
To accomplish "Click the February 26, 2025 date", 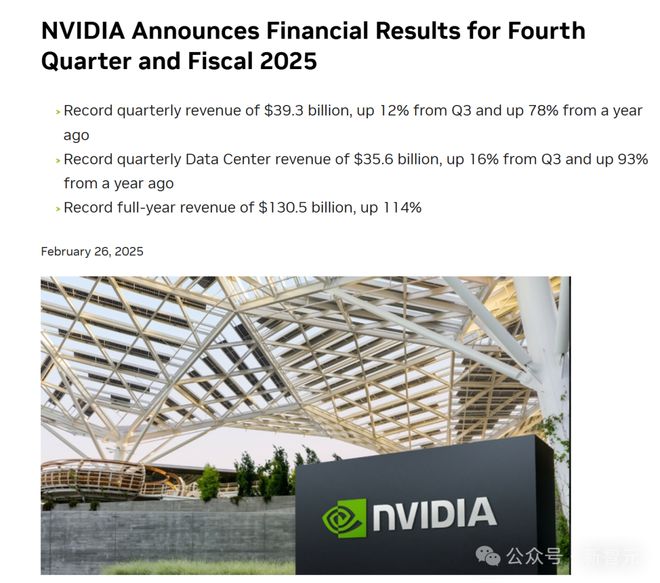I will [x=92, y=251].
